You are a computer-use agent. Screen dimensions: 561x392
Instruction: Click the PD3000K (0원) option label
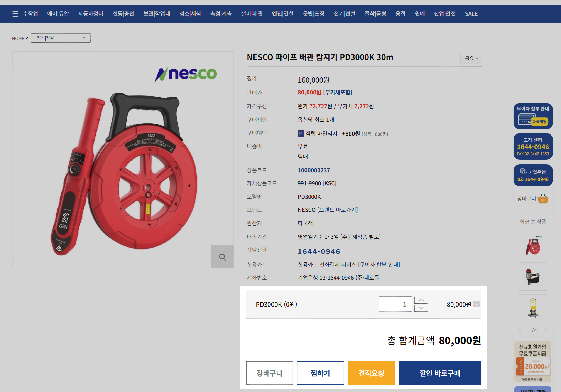point(276,304)
